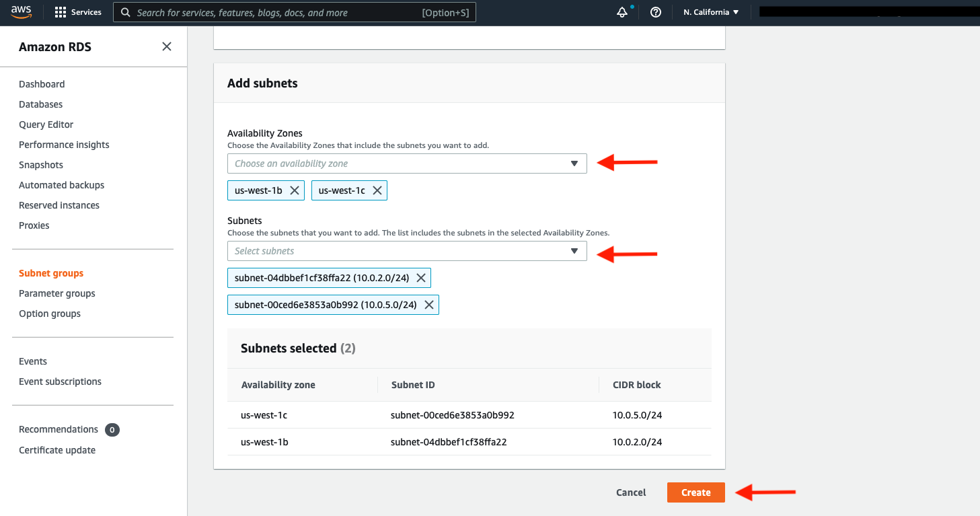The image size is (980, 516).
Task: Remove the us-west-1b zone tag
Action: [294, 190]
